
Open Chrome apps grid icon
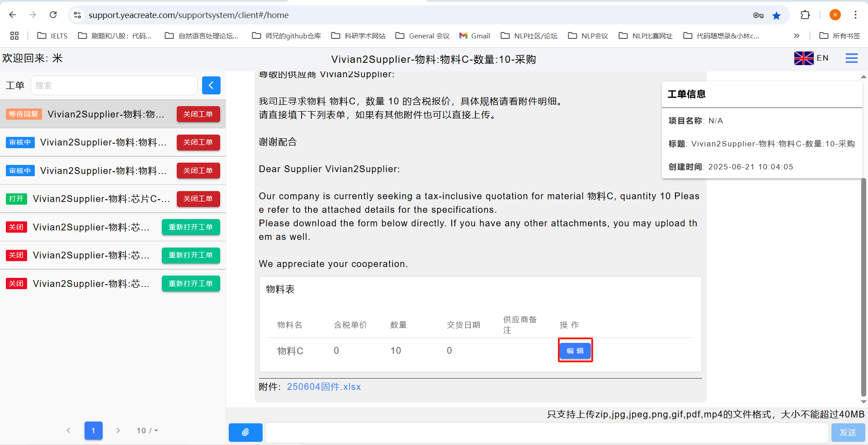[x=14, y=36]
